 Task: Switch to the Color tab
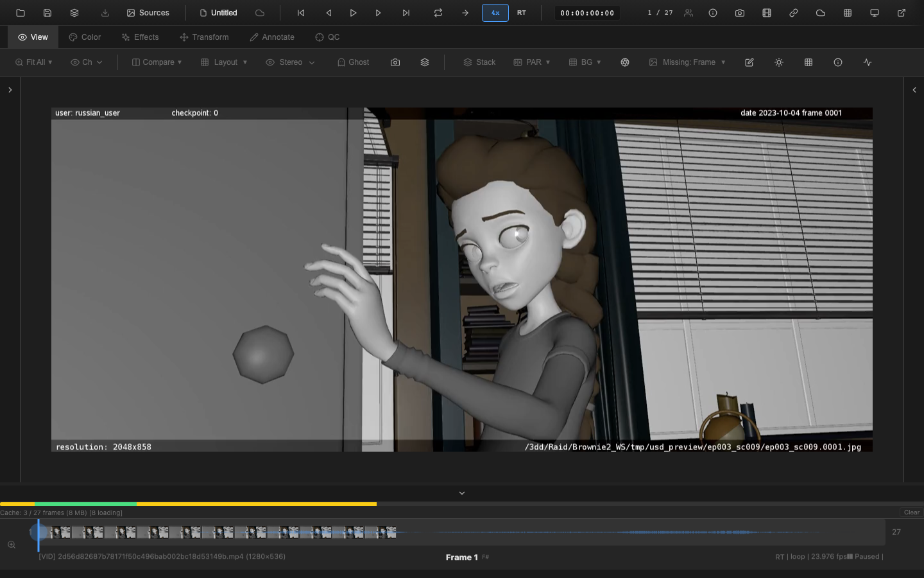coord(85,37)
